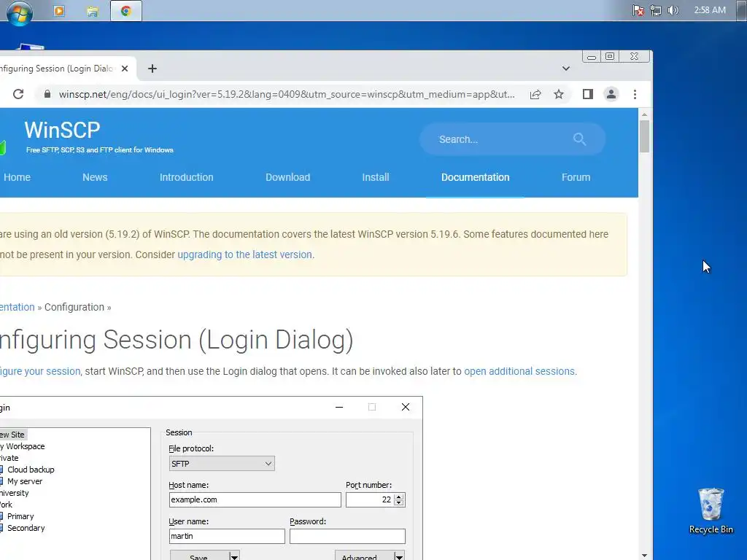The image size is (747, 560).
Task: Switch to Chrome taskbar button
Action: [125, 10]
